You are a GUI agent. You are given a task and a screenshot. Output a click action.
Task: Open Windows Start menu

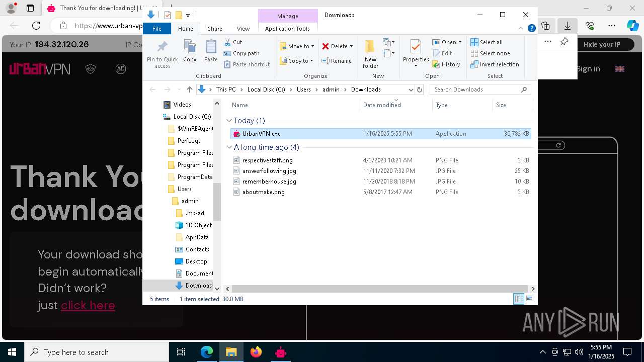pyautogui.click(x=12, y=352)
